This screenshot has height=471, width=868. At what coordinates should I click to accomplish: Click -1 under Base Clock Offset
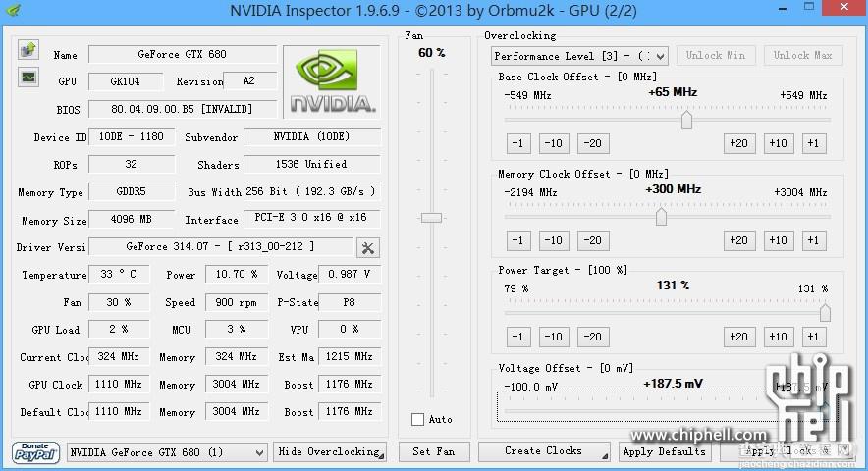tap(518, 143)
